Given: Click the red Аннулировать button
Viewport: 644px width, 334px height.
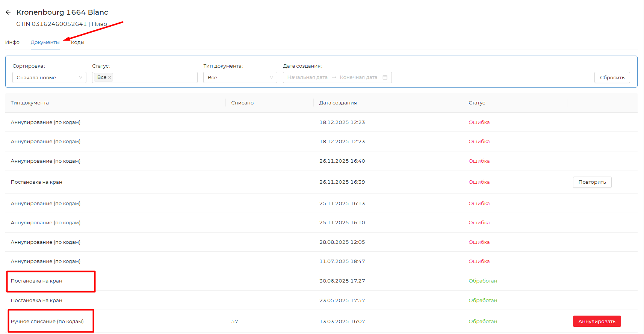Looking at the screenshot, I should click(597, 322).
